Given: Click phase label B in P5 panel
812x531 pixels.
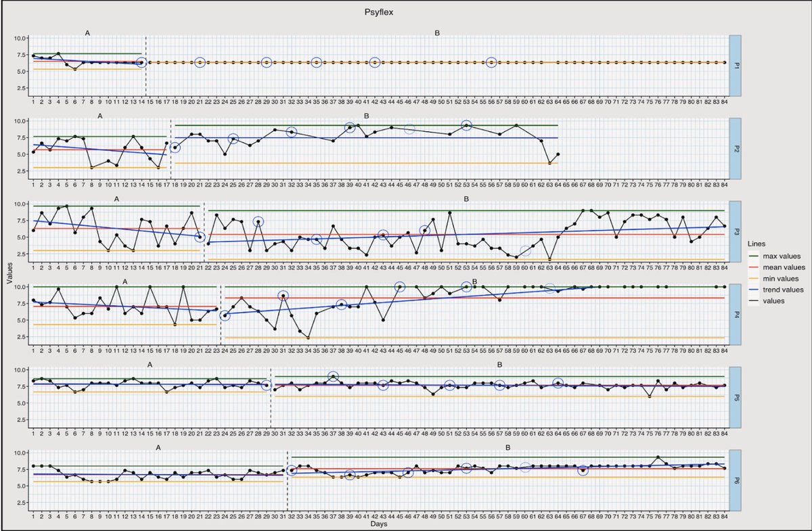Looking at the screenshot, I should click(500, 365).
